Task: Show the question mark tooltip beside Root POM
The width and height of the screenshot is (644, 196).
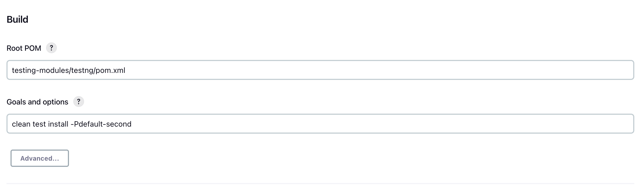Action: [51, 48]
